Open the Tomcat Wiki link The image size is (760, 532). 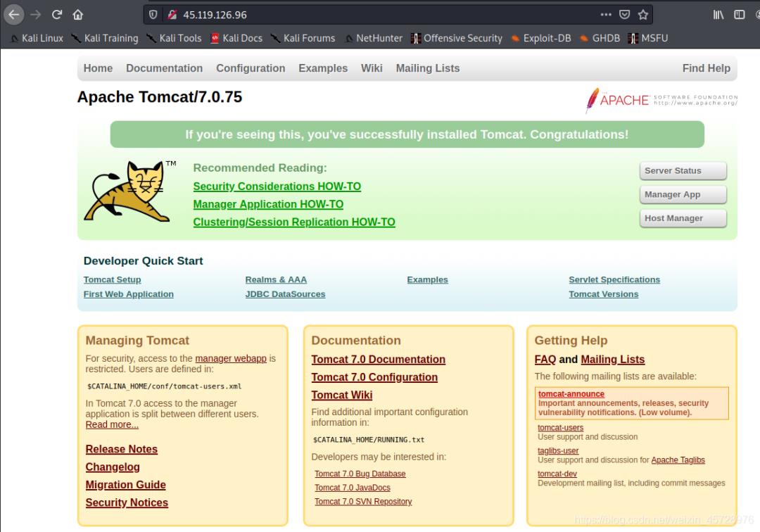pos(342,395)
